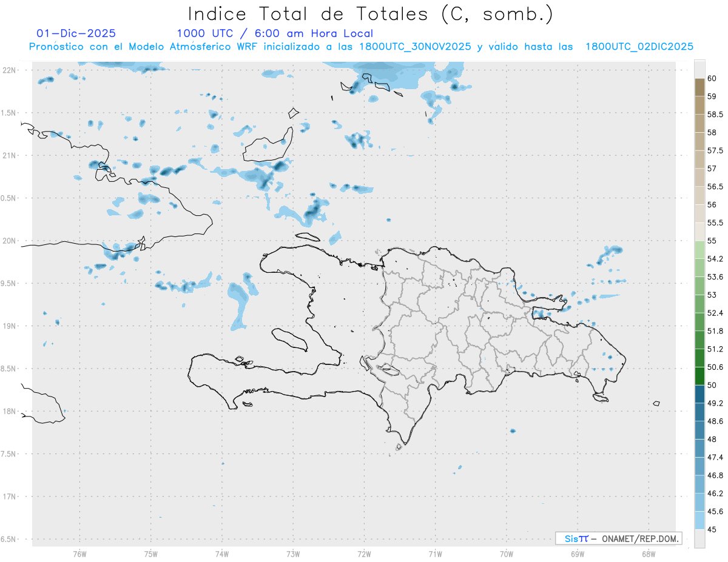728x562 pixels.
Task: Pick the dark blue swatch between 49.2 and 50
Action: [699, 394]
